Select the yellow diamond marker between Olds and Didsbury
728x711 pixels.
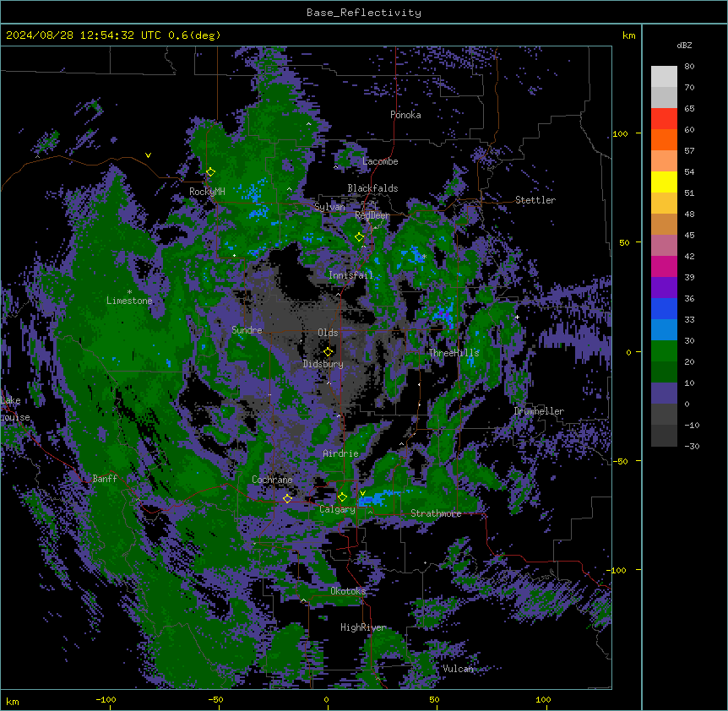328,352
